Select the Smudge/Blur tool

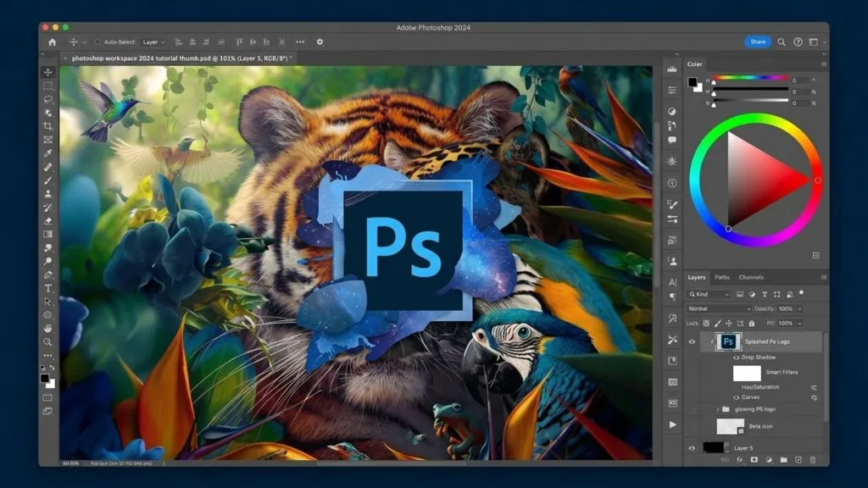[48, 248]
